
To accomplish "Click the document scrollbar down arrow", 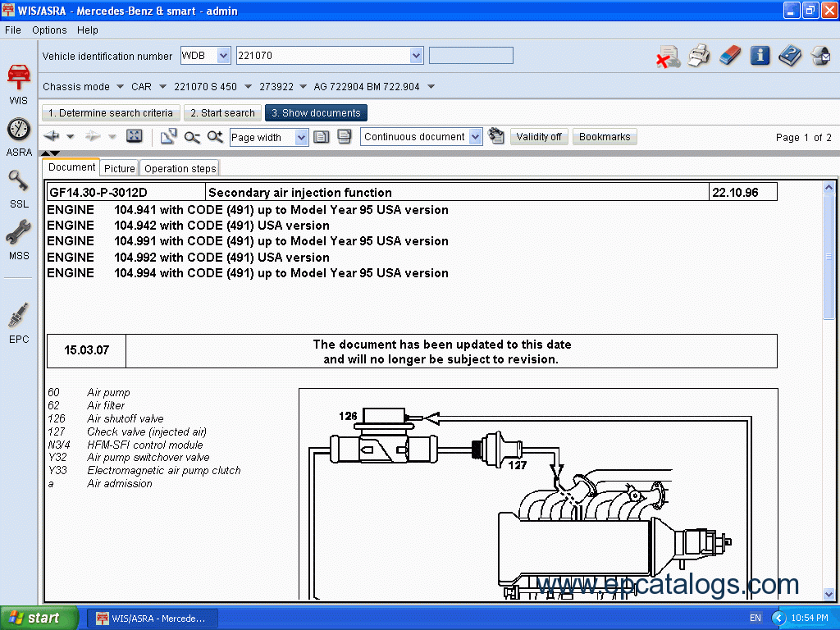I will point(829,594).
